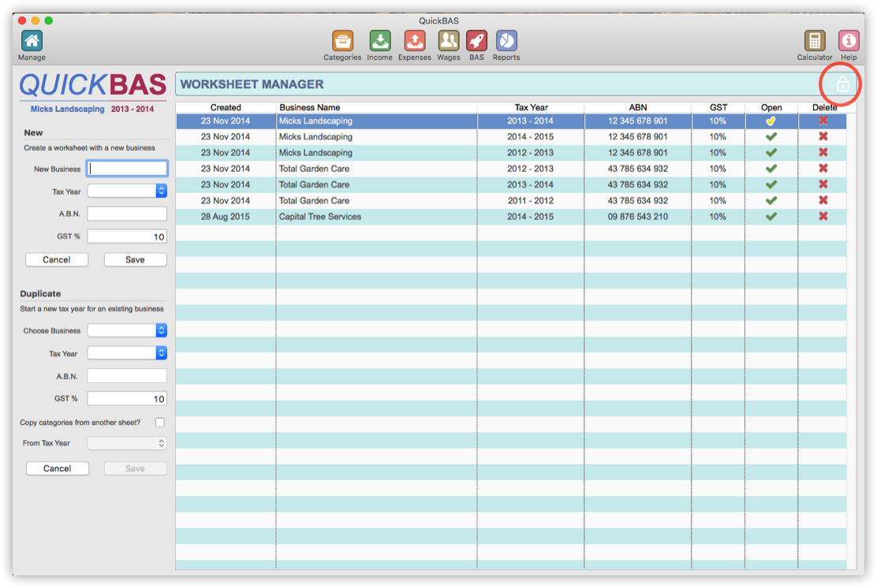Open Capital Tree Services worksheet with green checkmark
This screenshot has width=877, height=588.
pyautogui.click(x=771, y=216)
